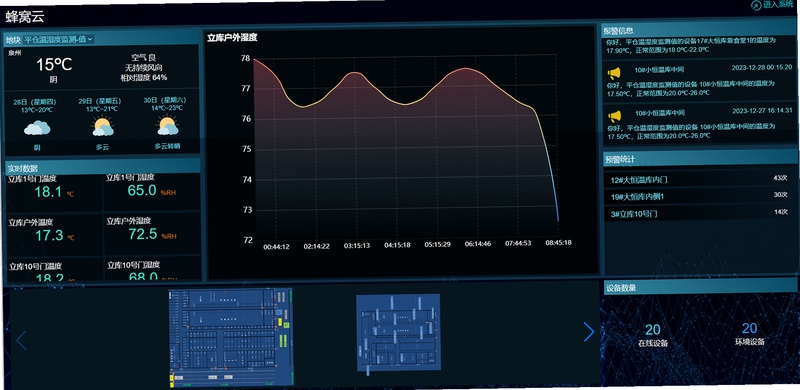Click the 00:44:12 chart axis label
This screenshot has width=800, height=390.
tap(276, 247)
